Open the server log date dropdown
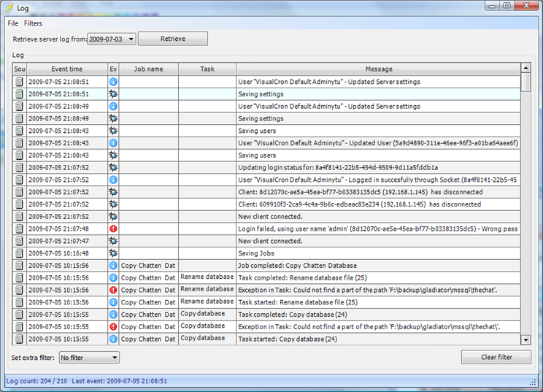This screenshot has width=543, height=392. (130, 39)
